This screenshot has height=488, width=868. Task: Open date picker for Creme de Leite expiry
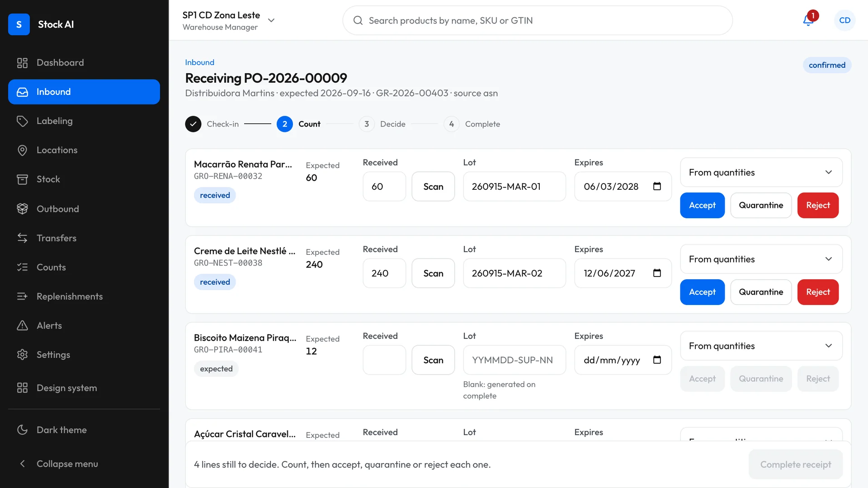point(657,273)
